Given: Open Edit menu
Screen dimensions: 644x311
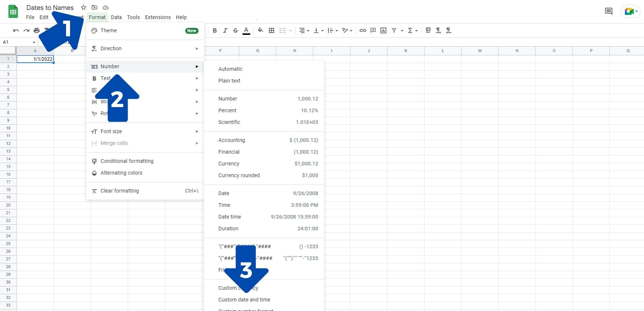Looking at the screenshot, I should coord(44,17).
